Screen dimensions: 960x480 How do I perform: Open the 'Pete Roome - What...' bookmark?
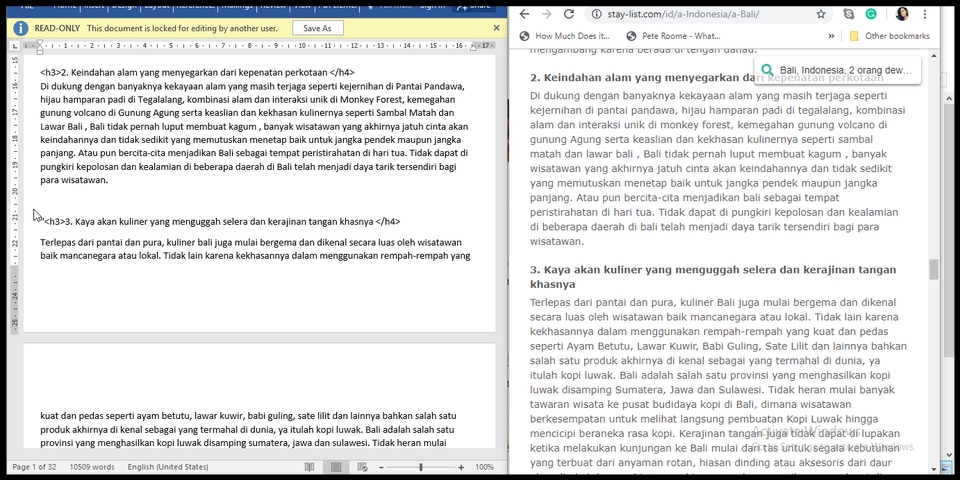coord(673,36)
